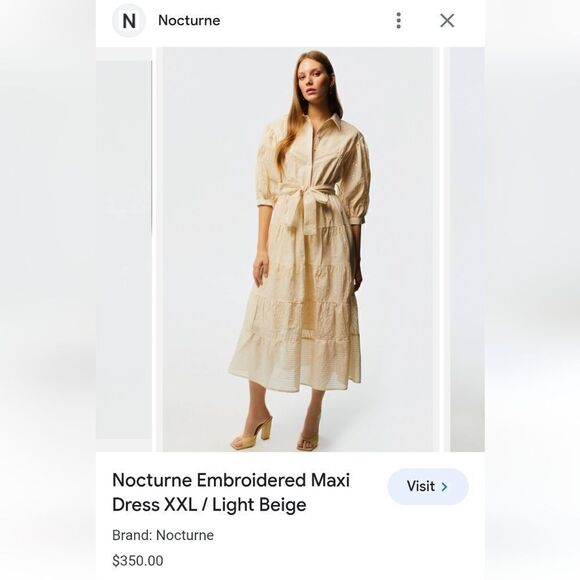580x580 pixels.
Task: Open the Nocturne store name in header
Action: 189,20
